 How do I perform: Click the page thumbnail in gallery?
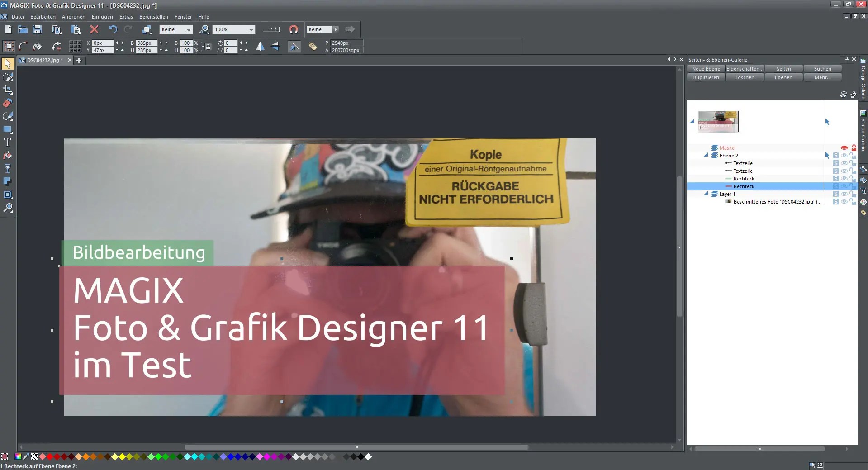point(718,121)
